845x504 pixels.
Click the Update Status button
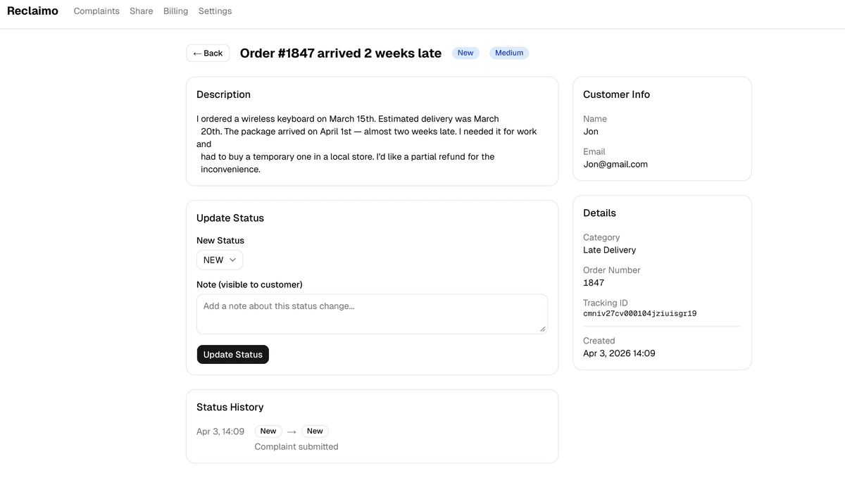233,355
